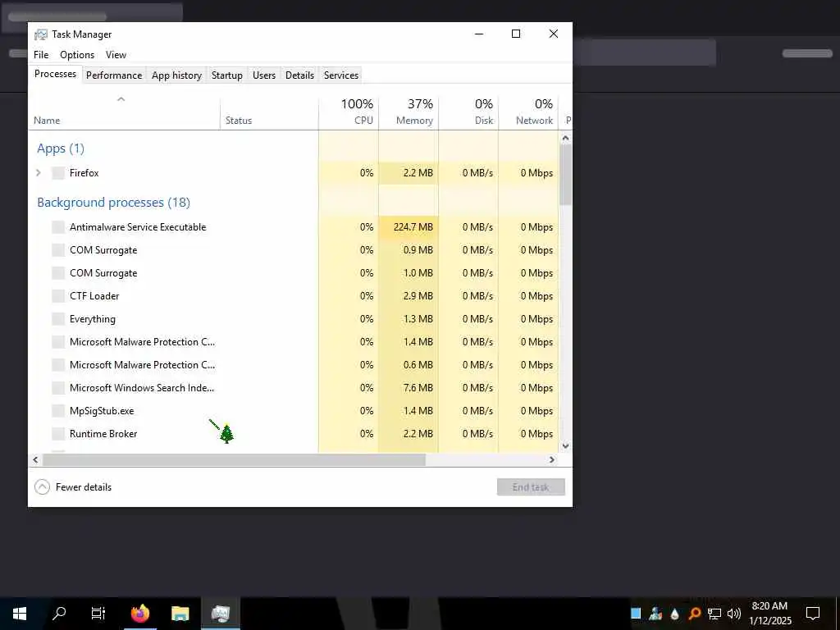This screenshot has width=840, height=630.
Task: Click the vertical scrollbar up arrow
Action: click(x=566, y=138)
